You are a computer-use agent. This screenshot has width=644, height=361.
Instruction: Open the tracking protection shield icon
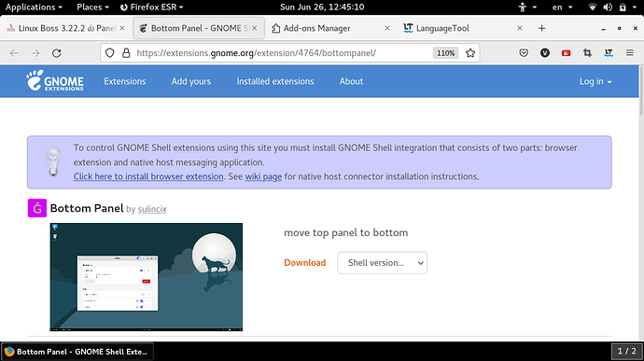(109, 53)
